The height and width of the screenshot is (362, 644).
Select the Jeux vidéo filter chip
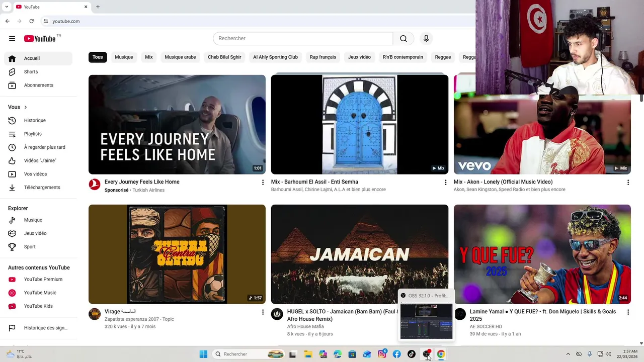(359, 57)
